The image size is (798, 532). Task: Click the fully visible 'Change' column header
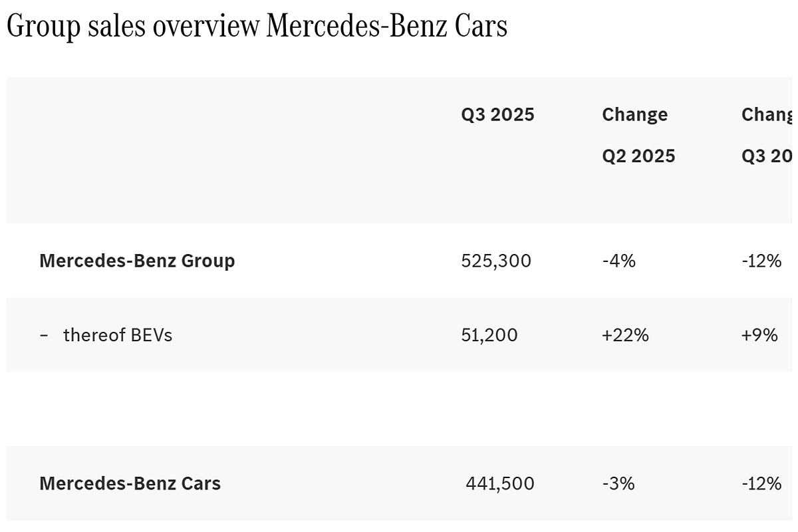(x=634, y=114)
